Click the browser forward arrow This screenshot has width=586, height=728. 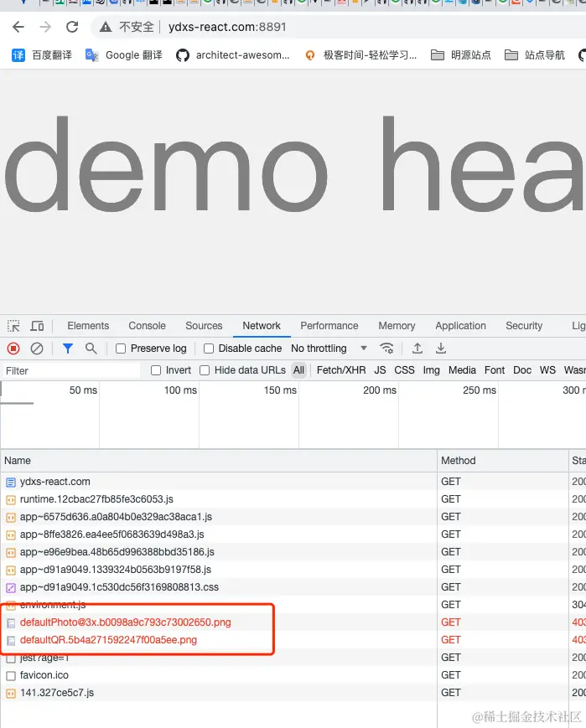point(45,27)
